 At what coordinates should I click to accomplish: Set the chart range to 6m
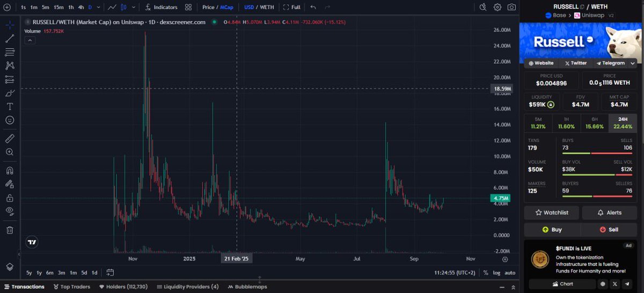coord(49,273)
